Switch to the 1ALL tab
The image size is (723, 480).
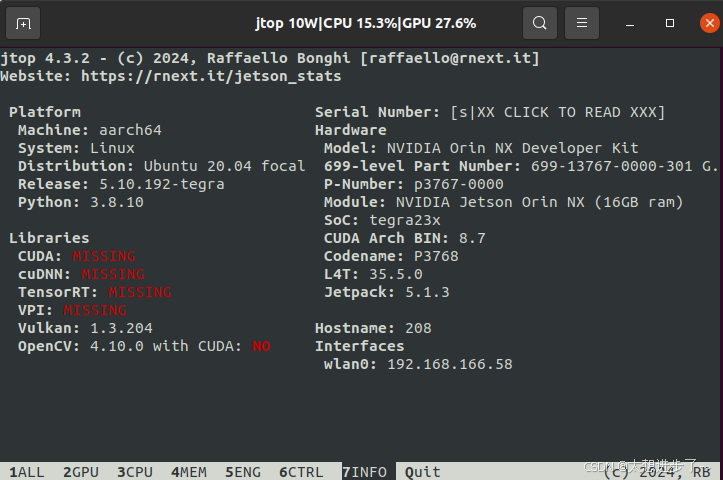pyautogui.click(x=27, y=472)
